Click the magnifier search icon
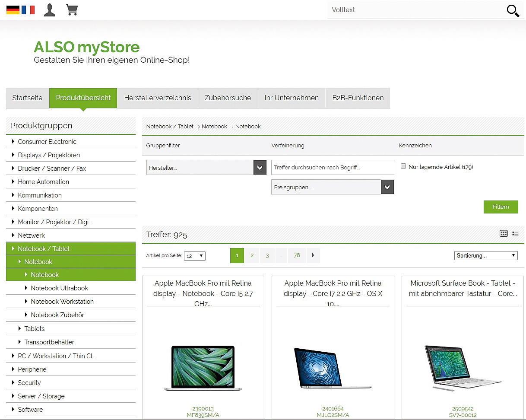The image size is (526, 420). [x=513, y=11]
